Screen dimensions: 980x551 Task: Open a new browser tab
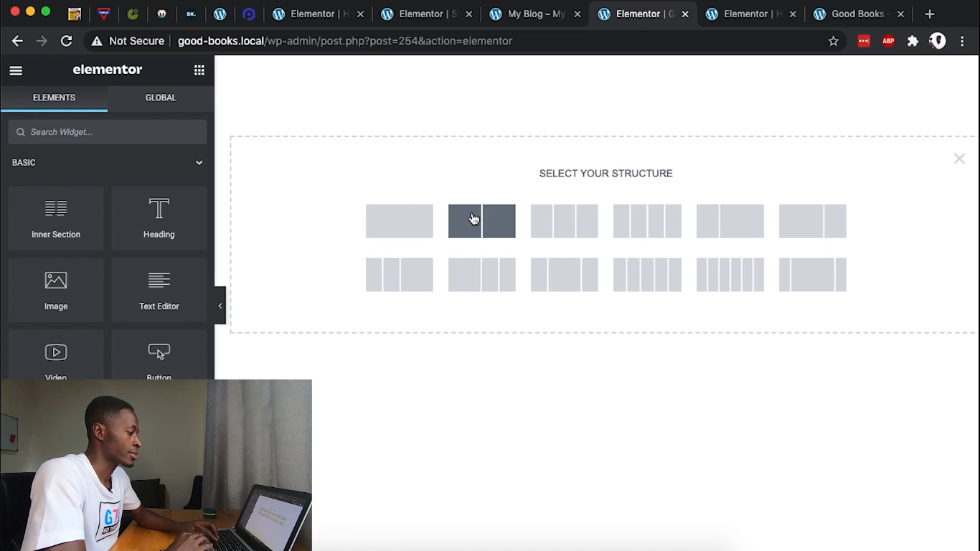pyautogui.click(x=930, y=14)
